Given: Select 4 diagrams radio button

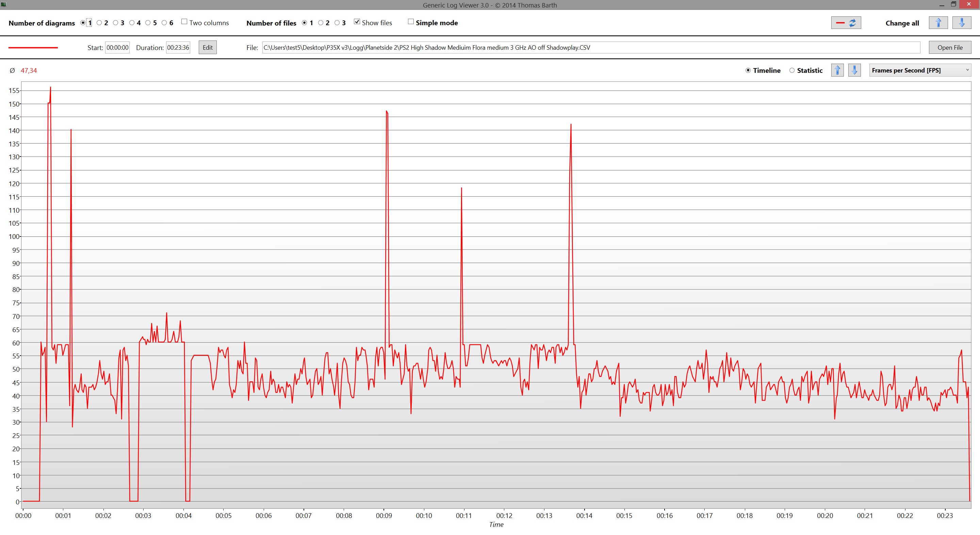Looking at the screenshot, I should (132, 23).
